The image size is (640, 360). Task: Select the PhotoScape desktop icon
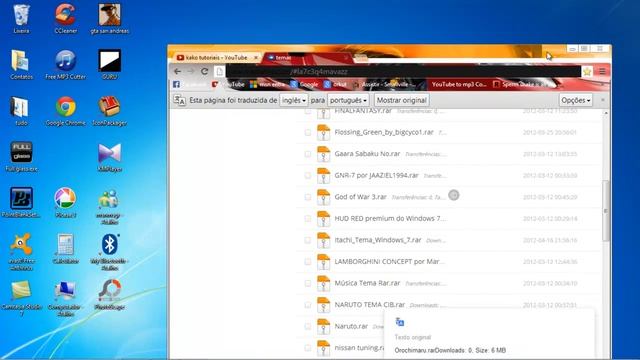tap(109, 295)
